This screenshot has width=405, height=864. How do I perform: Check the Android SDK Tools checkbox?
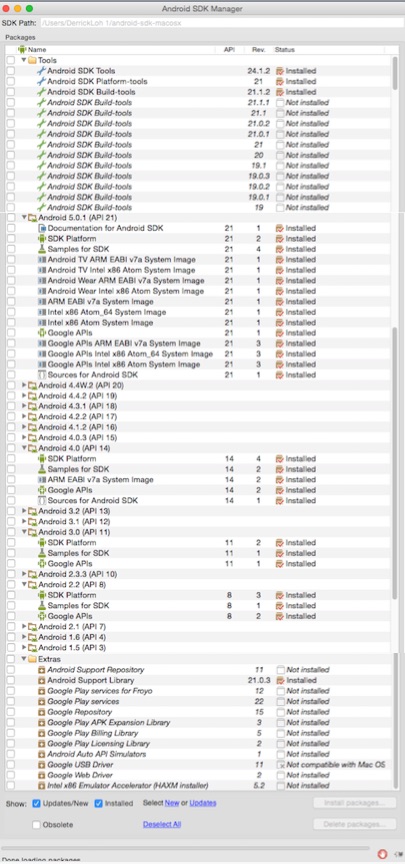tap(10, 71)
